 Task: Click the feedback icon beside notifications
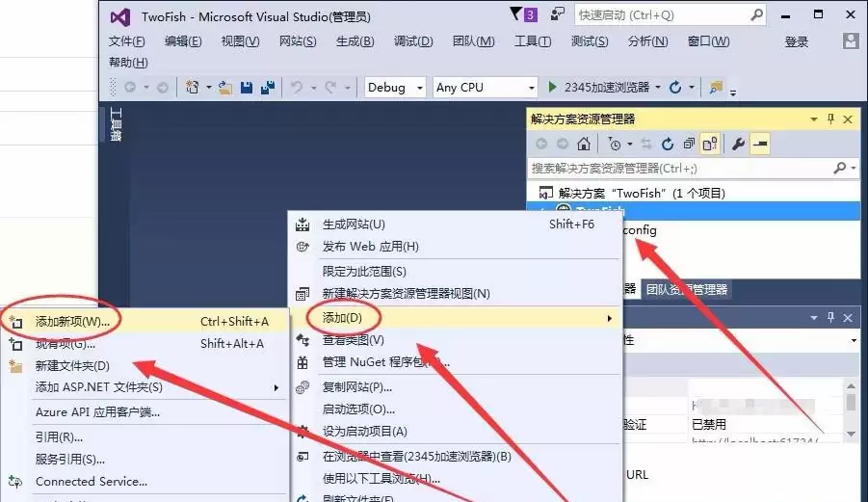coord(558,13)
